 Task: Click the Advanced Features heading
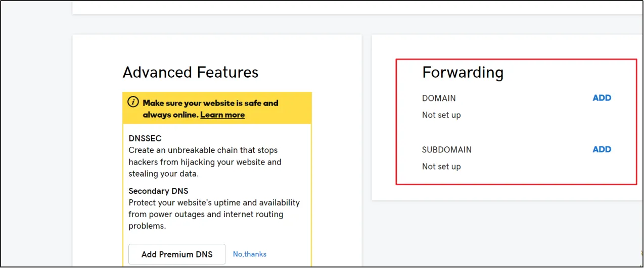[190, 72]
